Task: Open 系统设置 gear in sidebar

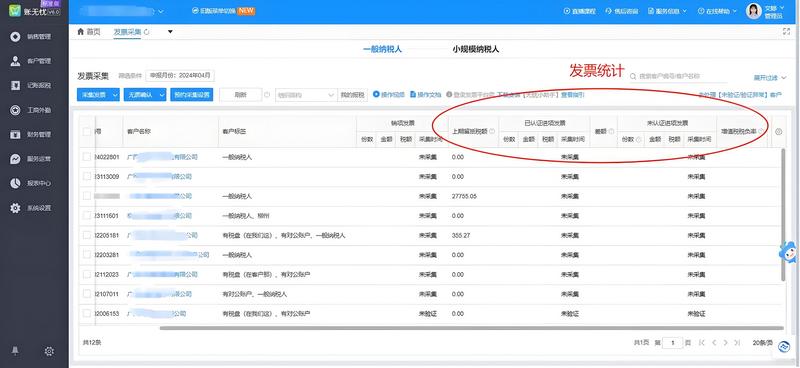Action: point(16,208)
